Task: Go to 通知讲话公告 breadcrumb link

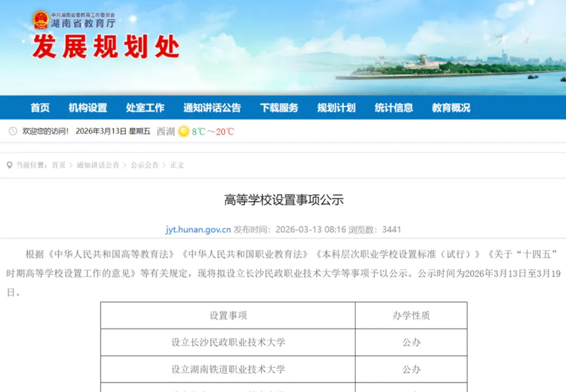Action: tap(98, 165)
